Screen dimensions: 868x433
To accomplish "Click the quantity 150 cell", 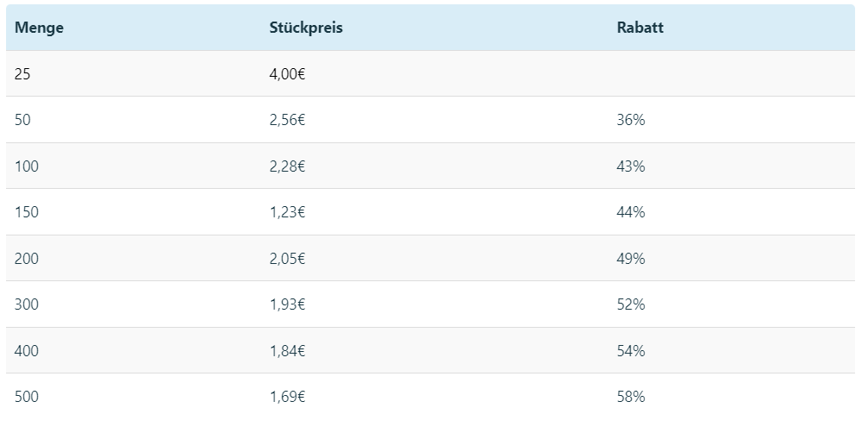I will 27,212.
